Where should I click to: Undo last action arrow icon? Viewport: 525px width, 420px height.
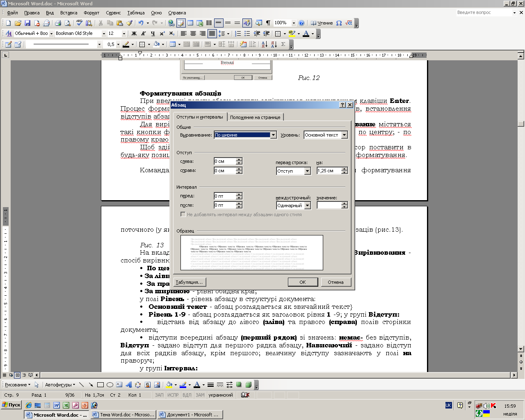pyautogui.click(x=141, y=23)
